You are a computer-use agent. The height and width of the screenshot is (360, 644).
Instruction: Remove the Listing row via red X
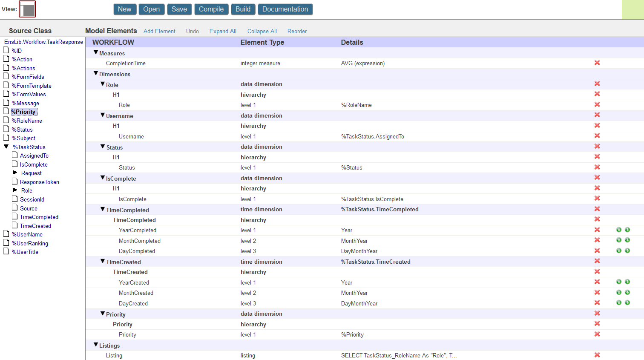click(x=597, y=355)
